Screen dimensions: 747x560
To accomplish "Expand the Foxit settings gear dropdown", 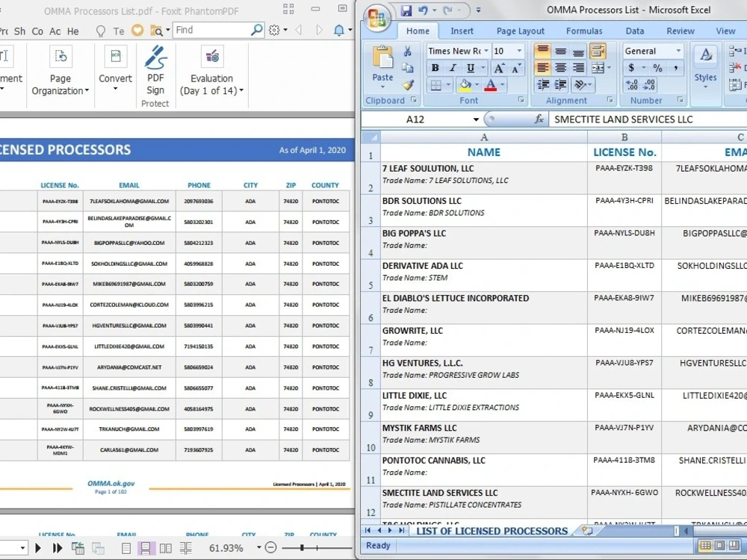I will pyautogui.click(x=285, y=31).
